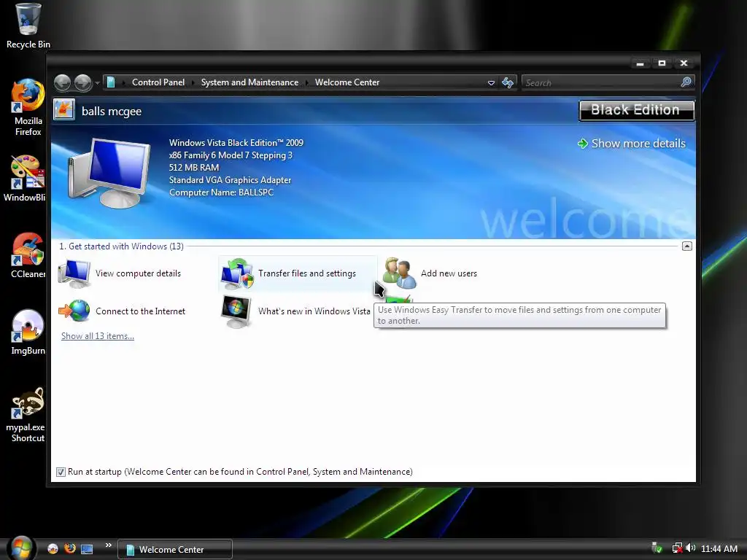Open the ImgBurn desktop shortcut
The height and width of the screenshot is (560, 747).
[x=28, y=332]
